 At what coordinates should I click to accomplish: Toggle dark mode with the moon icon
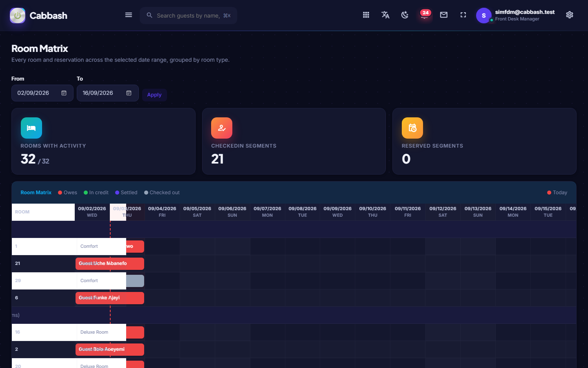pyautogui.click(x=405, y=15)
